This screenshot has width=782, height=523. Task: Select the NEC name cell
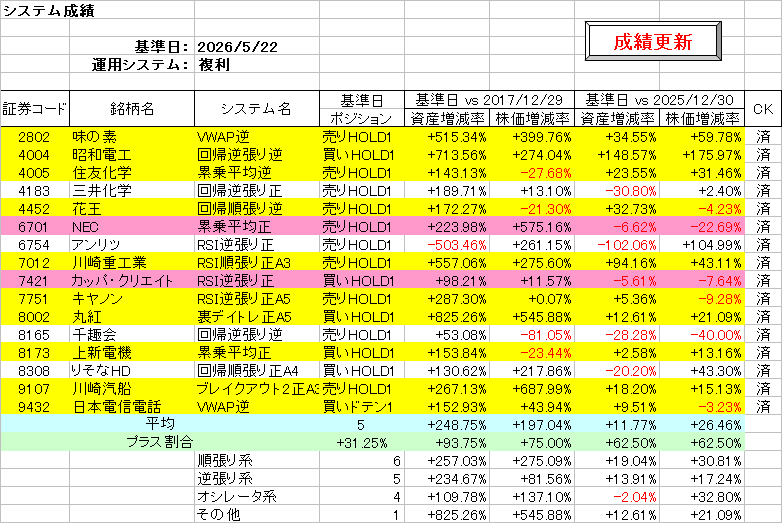[x=132, y=227]
